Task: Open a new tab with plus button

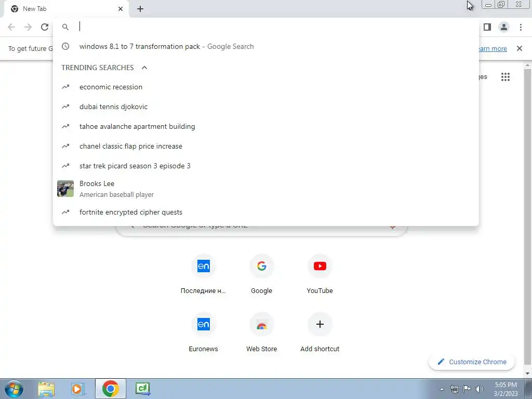Action: 140,9
